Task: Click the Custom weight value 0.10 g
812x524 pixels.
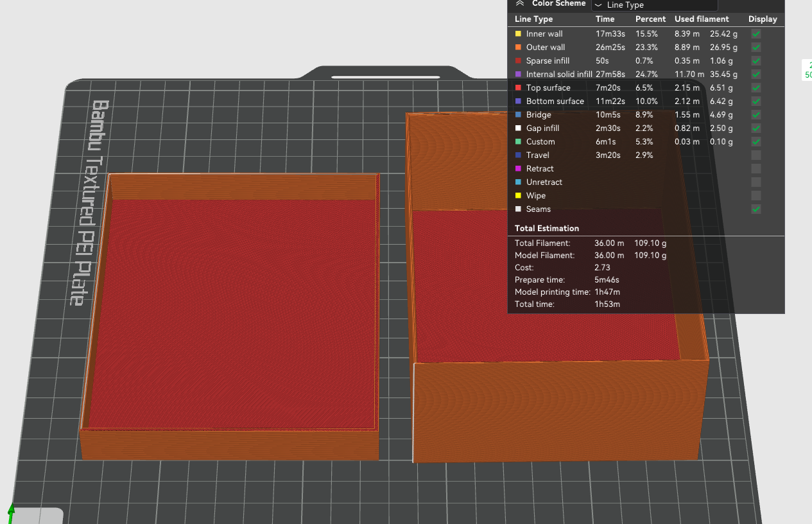Action: click(x=721, y=141)
